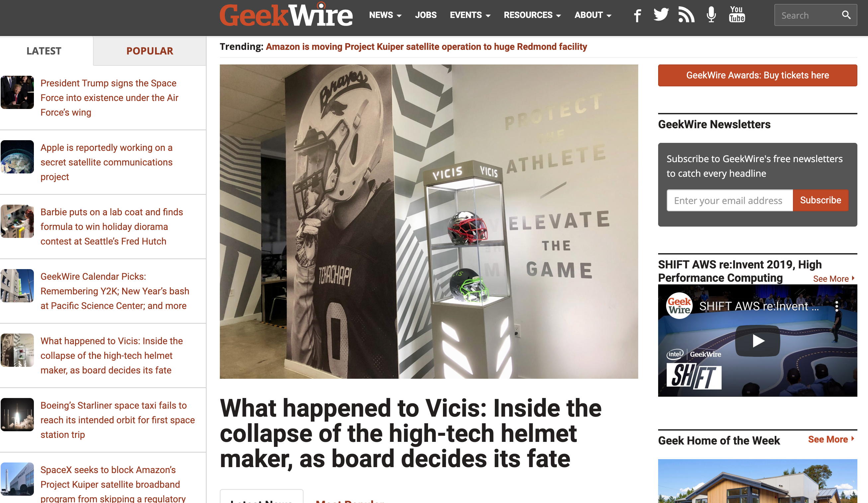Click GeekWire Awards Buy tickets button
Image resolution: width=868 pixels, height=503 pixels.
pos(757,75)
